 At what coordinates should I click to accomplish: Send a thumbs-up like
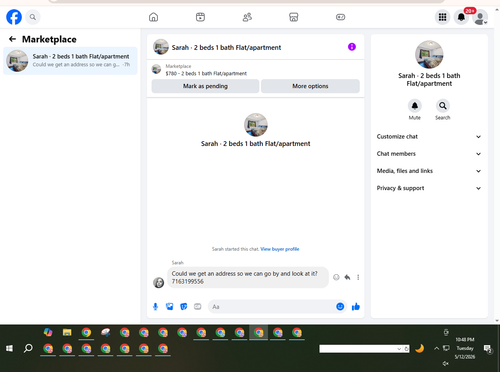[x=356, y=307]
